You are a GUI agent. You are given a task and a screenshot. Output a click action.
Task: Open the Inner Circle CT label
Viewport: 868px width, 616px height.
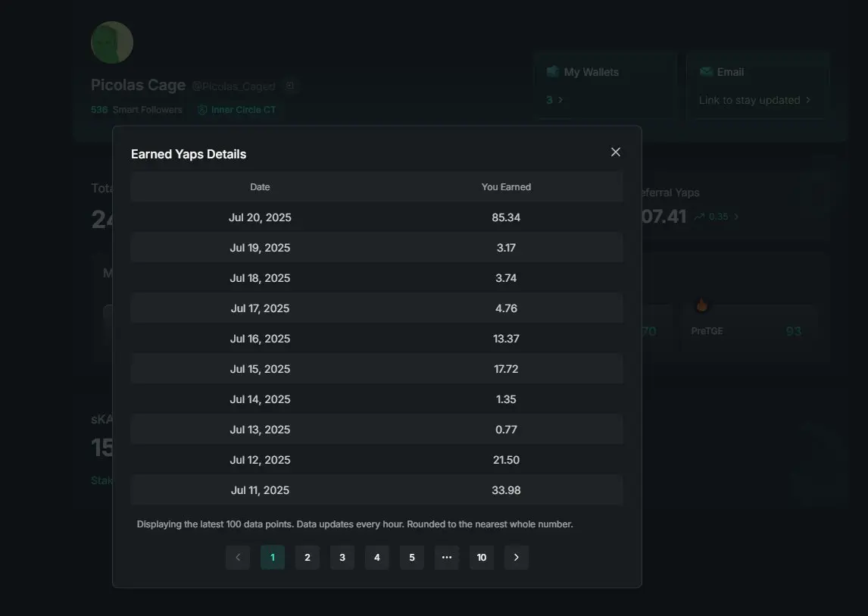pyautogui.click(x=243, y=110)
